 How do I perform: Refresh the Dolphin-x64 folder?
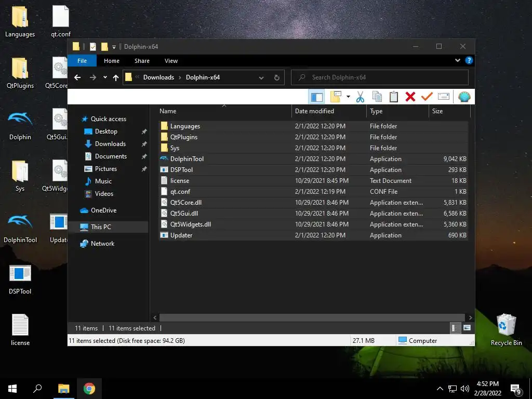pos(277,78)
